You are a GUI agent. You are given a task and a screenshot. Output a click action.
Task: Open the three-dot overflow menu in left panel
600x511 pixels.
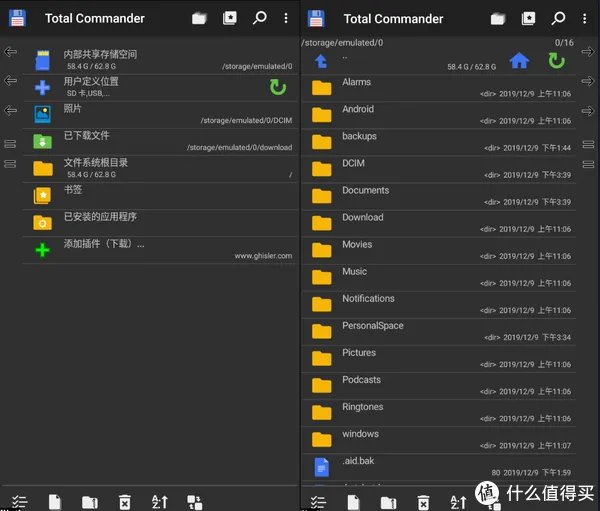click(x=286, y=18)
